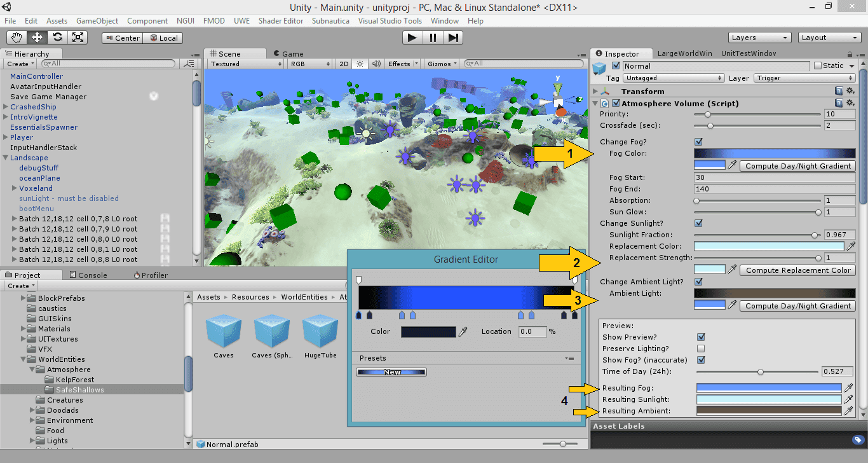Click the Step frame button
The height and width of the screenshot is (463, 868).
(452, 38)
